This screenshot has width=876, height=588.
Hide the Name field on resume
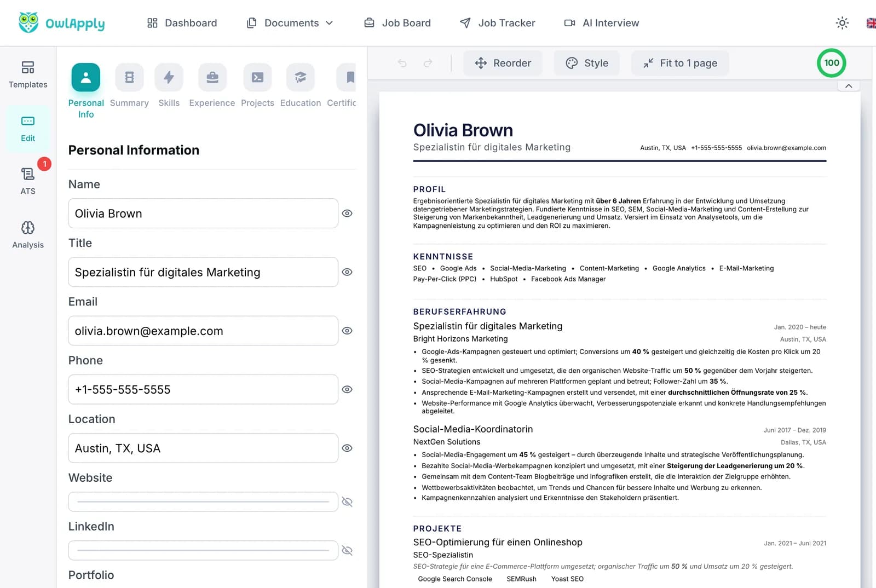[x=347, y=214]
